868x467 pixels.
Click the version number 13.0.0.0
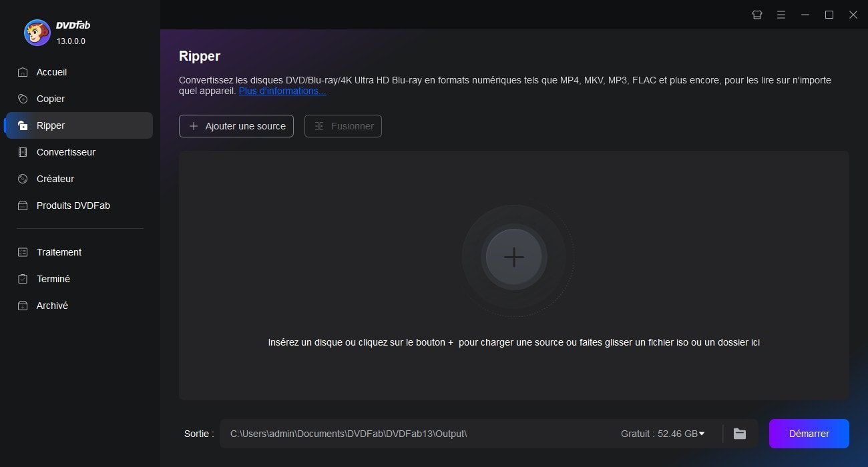(71, 41)
